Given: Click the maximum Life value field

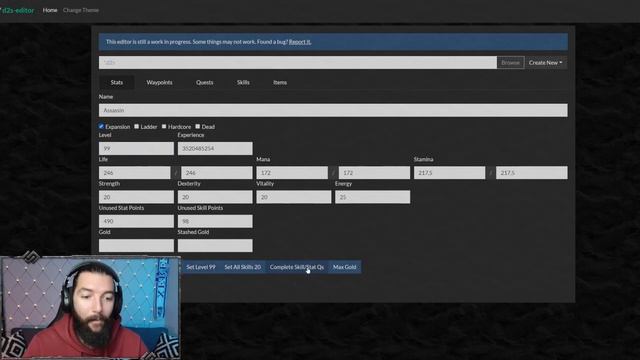Looking at the screenshot, I should 217,173.
